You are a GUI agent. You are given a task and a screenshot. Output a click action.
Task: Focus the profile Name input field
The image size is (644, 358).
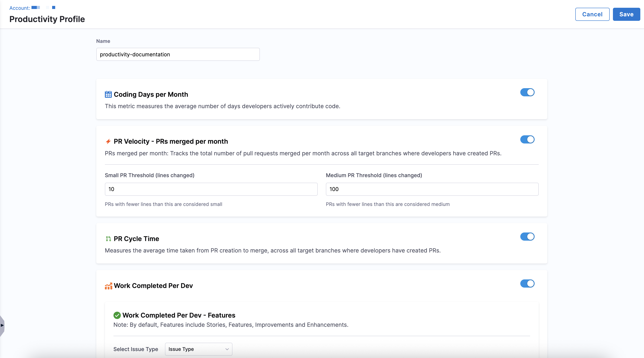coord(178,54)
